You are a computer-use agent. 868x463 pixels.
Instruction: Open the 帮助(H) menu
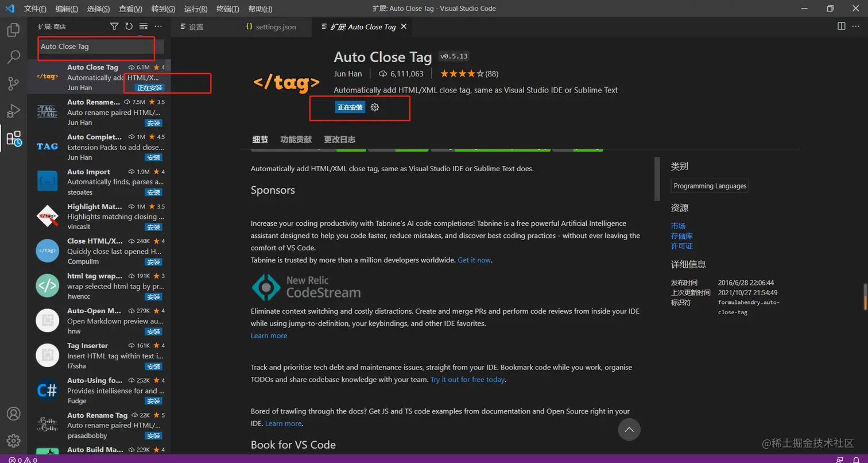tap(260, 9)
